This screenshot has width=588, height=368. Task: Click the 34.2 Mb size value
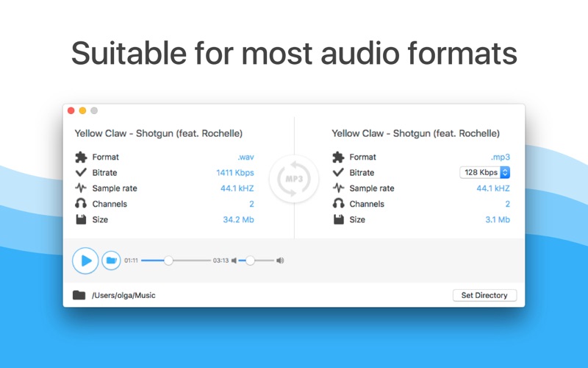(238, 219)
